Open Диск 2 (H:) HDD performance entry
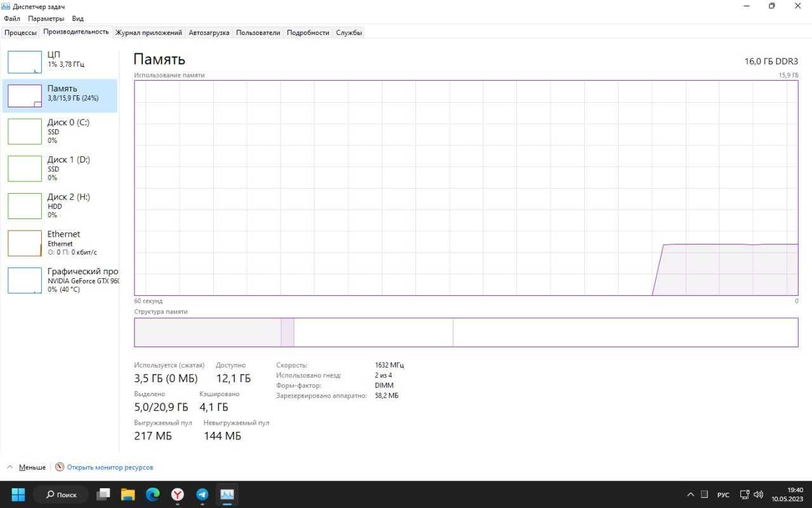 coord(60,206)
